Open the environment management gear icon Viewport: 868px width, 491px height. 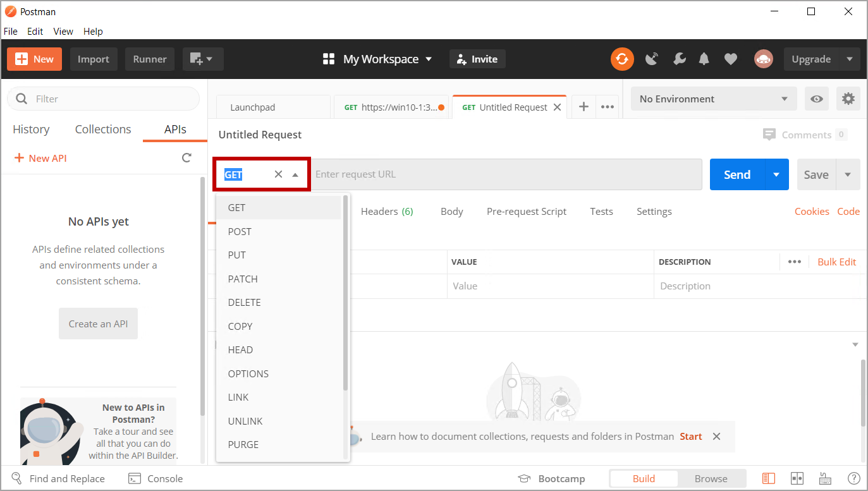[848, 99]
